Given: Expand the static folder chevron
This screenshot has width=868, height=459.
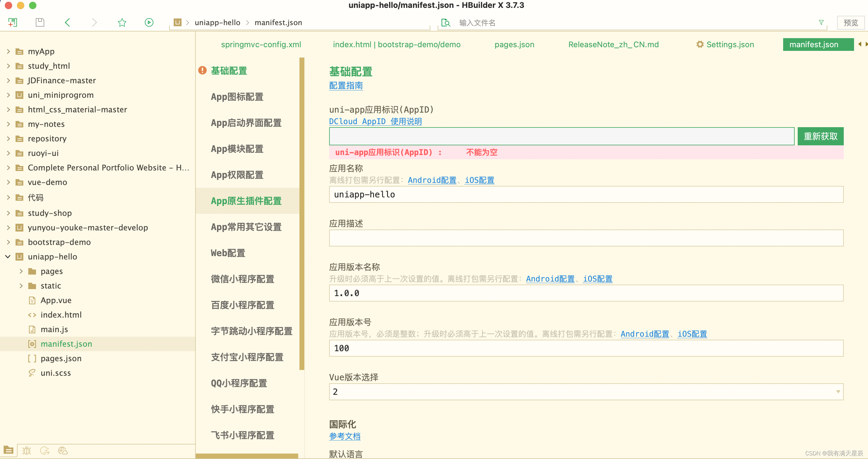Looking at the screenshot, I should click(21, 286).
